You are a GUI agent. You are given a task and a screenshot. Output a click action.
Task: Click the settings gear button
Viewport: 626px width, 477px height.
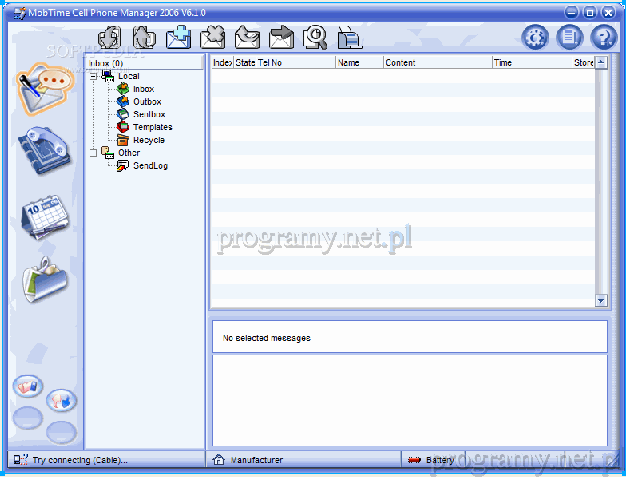pos(536,38)
